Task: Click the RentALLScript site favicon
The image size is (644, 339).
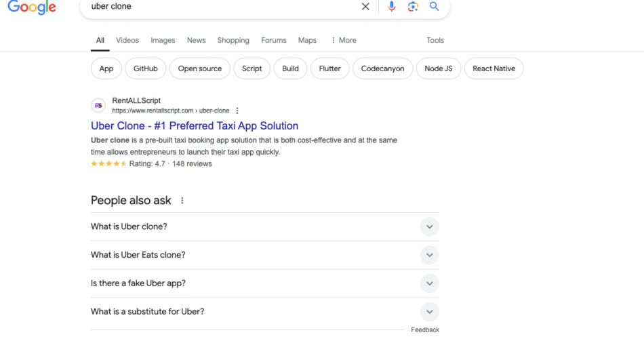Action: click(98, 106)
